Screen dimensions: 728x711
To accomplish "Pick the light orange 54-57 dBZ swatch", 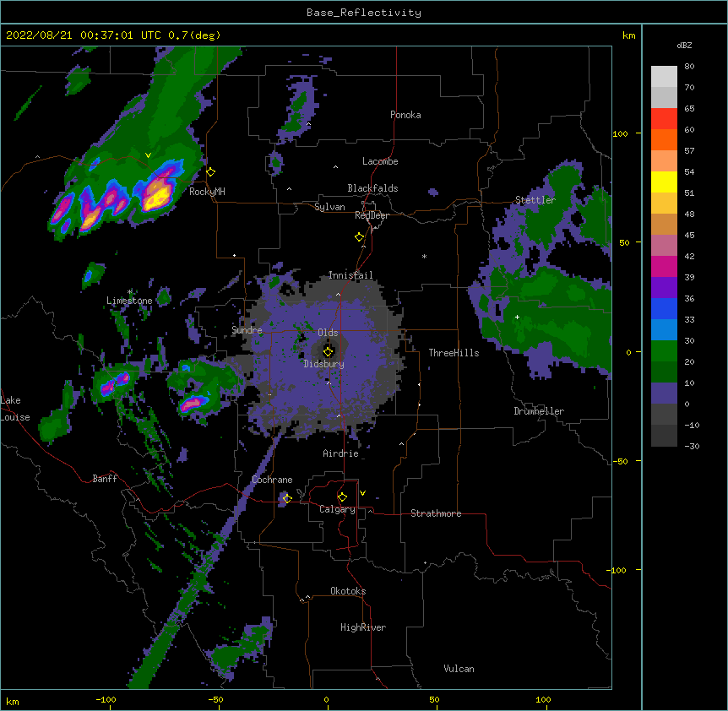I will point(664,161).
